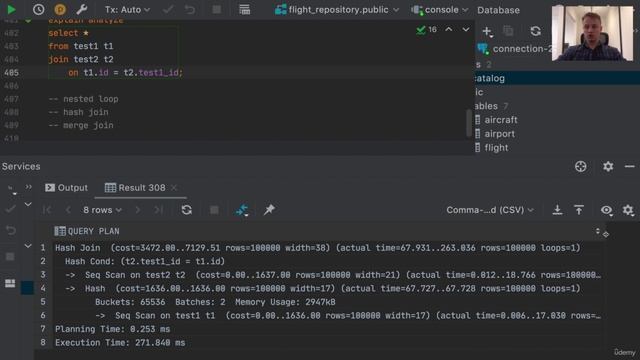Expand Services toolbar with double chevron

click(29, 187)
